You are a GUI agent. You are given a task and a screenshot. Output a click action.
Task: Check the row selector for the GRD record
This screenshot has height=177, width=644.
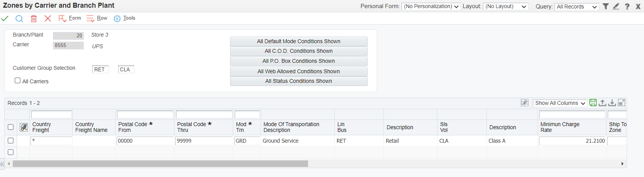pos(11,141)
